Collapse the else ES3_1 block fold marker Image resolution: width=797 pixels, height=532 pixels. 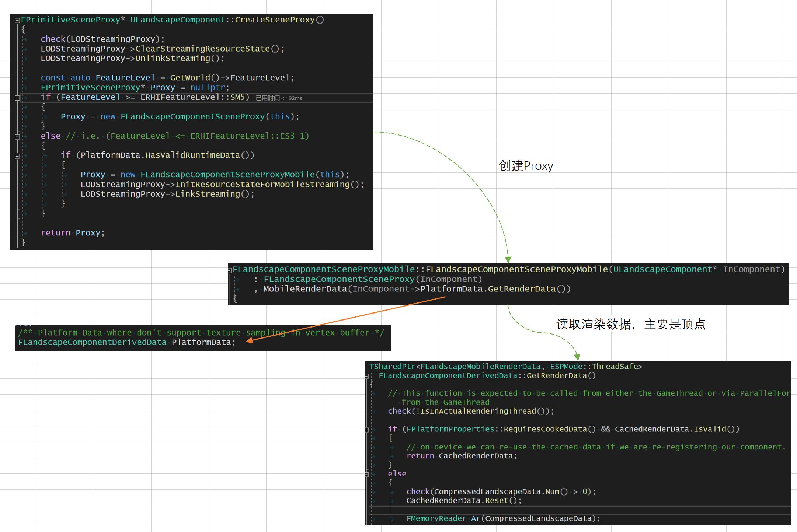click(x=17, y=137)
